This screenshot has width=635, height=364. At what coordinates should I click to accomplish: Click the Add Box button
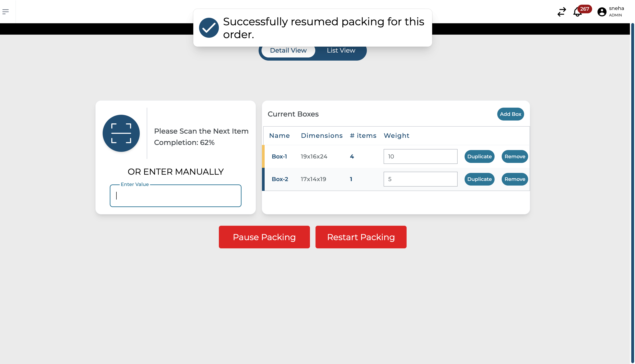[x=510, y=114]
